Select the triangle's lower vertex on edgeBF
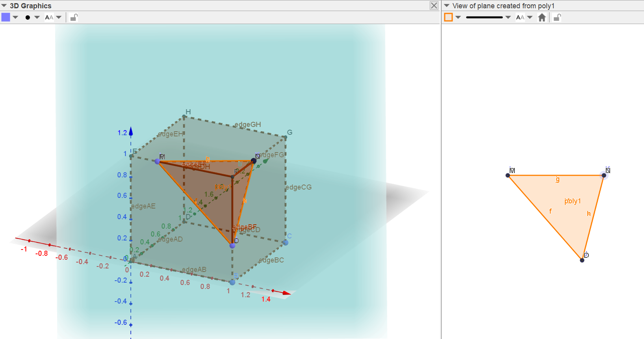The image size is (644, 339). pos(232,246)
